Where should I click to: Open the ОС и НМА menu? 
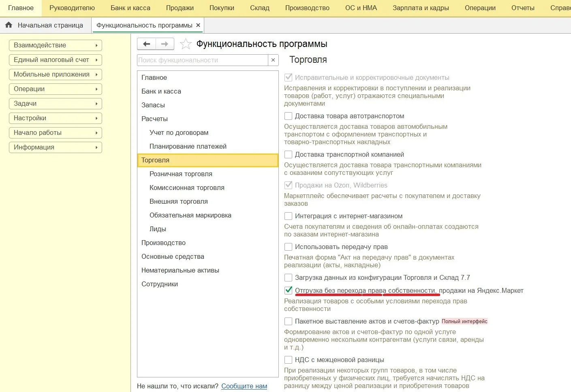tap(361, 8)
